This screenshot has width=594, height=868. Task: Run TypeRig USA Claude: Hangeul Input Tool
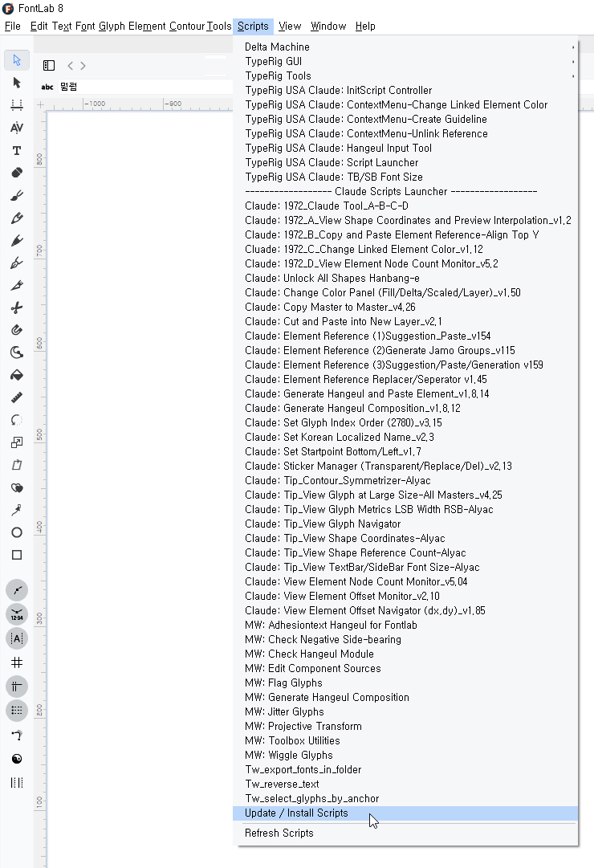coord(405,149)
